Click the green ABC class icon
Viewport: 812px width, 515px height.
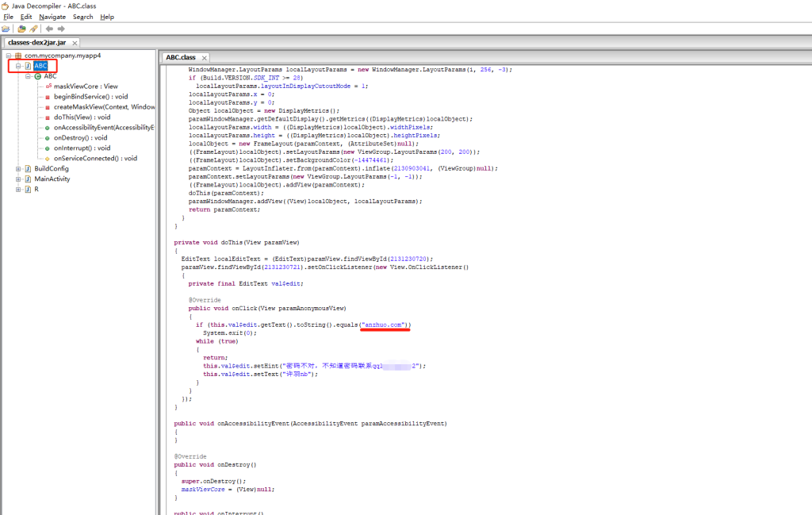[37, 76]
